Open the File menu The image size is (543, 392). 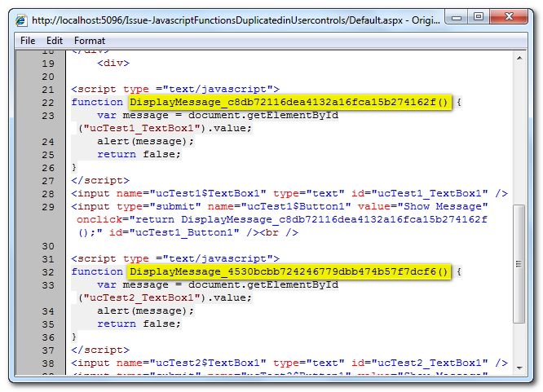(x=28, y=40)
